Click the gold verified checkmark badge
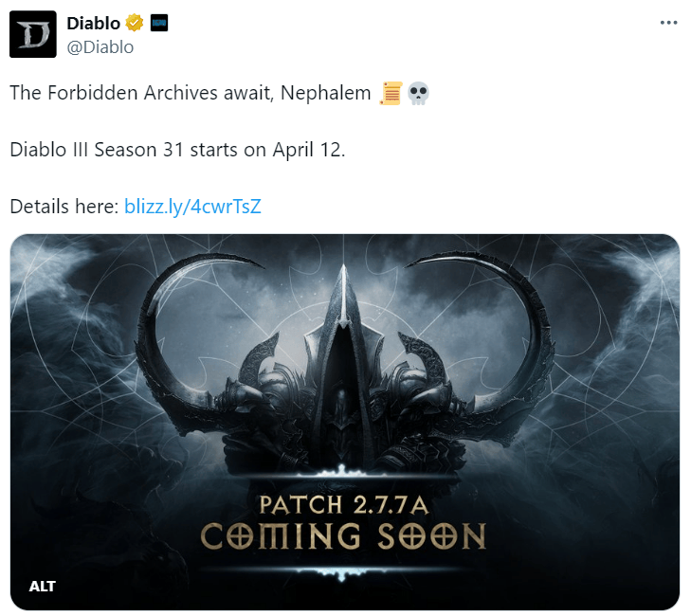 click(x=135, y=23)
